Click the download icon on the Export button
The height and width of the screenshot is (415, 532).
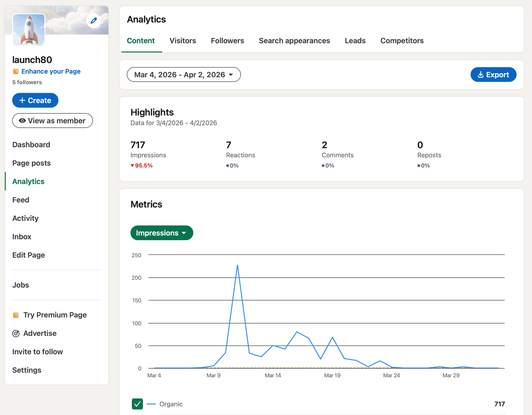481,75
